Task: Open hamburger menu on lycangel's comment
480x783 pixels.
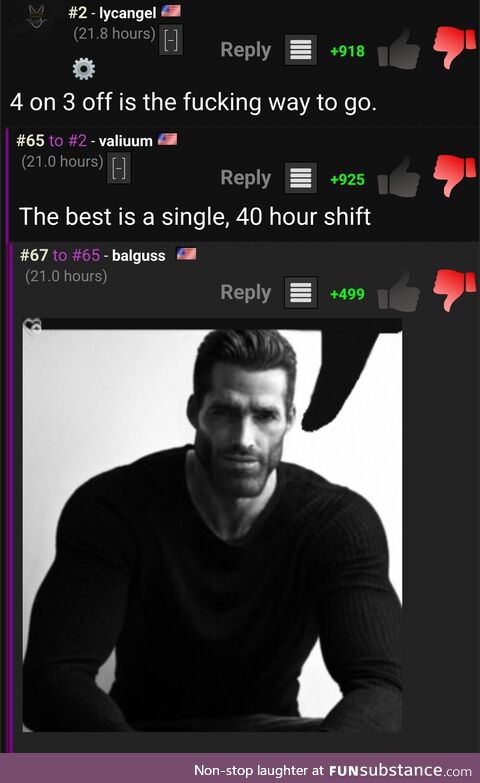Action: 301,50
